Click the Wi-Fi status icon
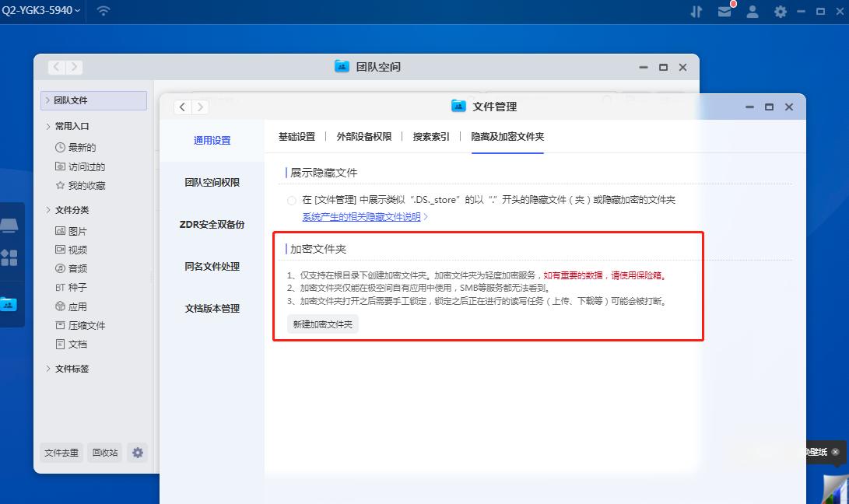 tap(102, 11)
